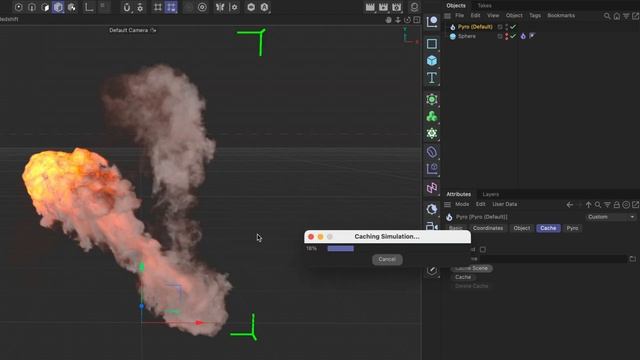Click the highlighted cube model-mode icon in toolbar

(58, 7)
